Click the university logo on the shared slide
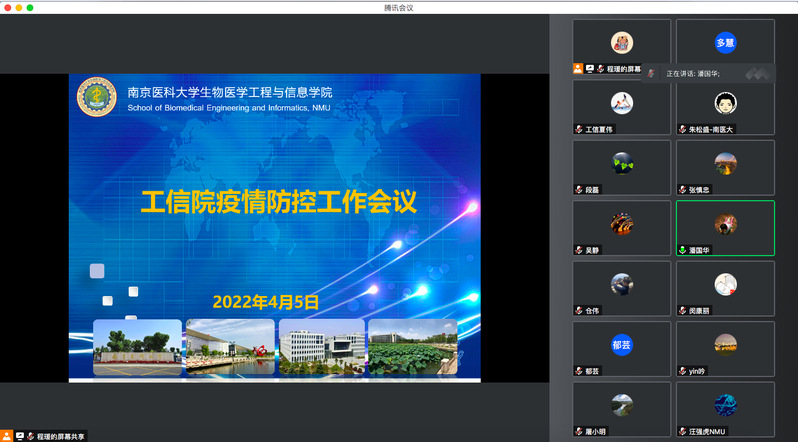This screenshot has width=798, height=442. coord(97,96)
